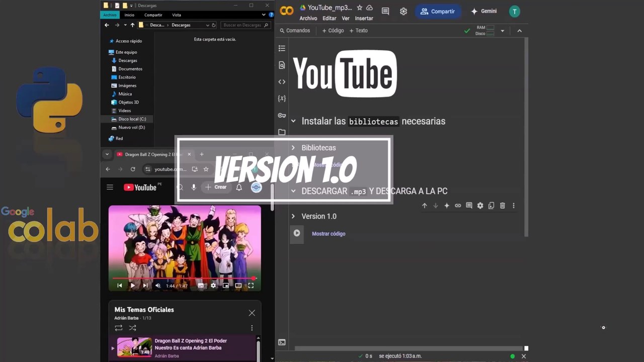The height and width of the screenshot is (362, 644).
Task: Open the Comandos command palette
Action: (x=295, y=31)
